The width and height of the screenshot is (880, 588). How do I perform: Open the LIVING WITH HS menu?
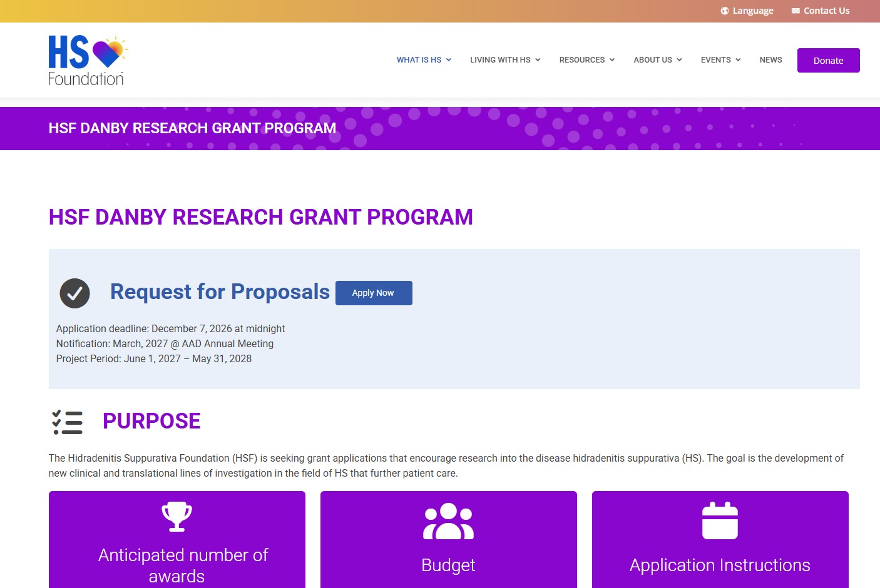pos(500,60)
